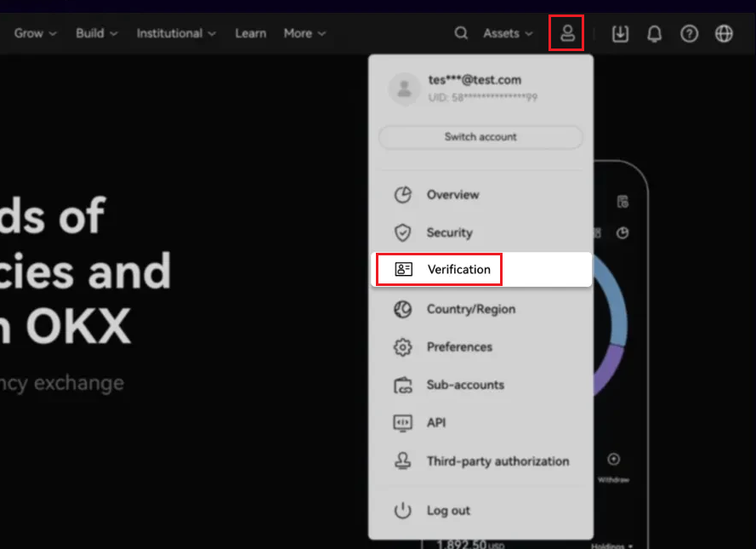Click the API monitor icon

point(402,423)
